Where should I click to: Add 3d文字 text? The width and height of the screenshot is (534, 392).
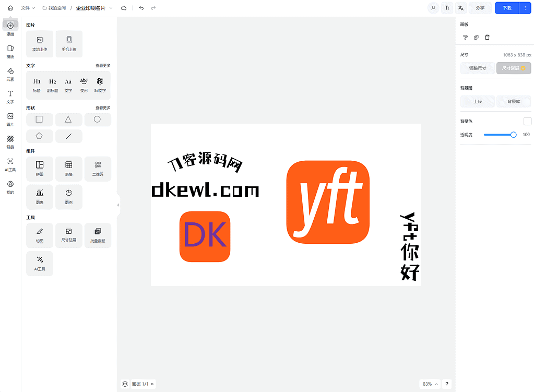click(100, 85)
